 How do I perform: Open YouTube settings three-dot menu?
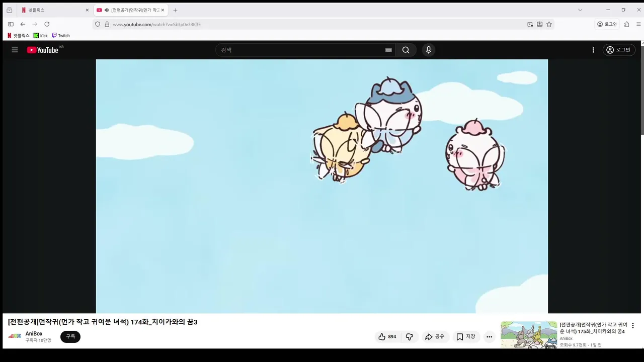(593, 50)
